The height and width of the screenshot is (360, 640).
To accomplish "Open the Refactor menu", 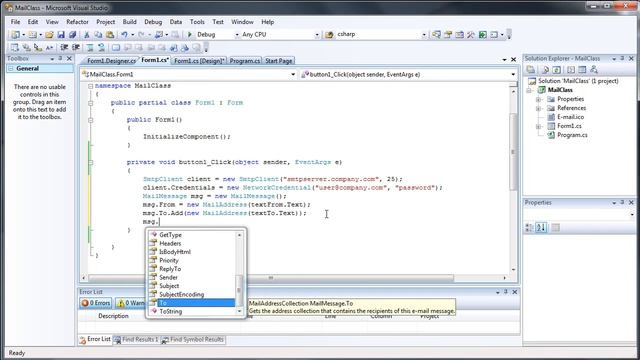I will (77, 22).
